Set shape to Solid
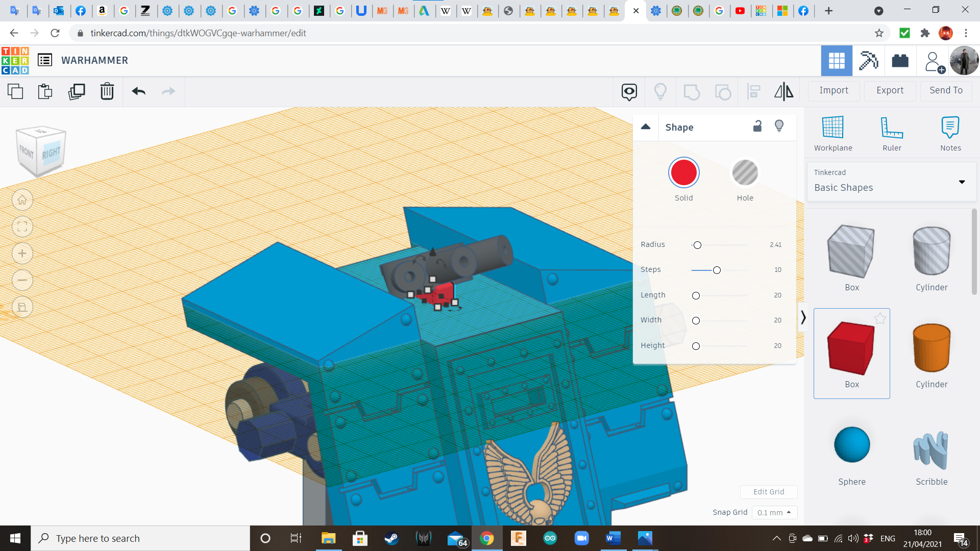Viewport: 980px width, 551px height. click(x=683, y=173)
